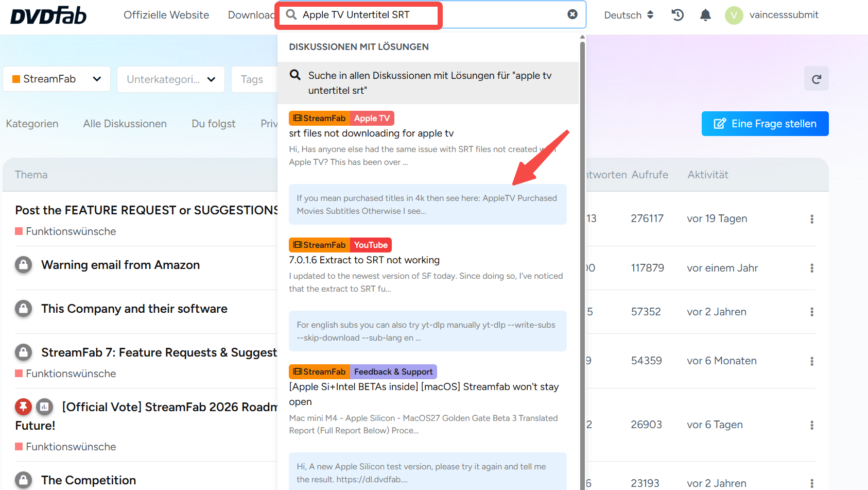Click the YouTube tag on second result
The width and height of the screenshot is (868, 490).
coord(371,245)
